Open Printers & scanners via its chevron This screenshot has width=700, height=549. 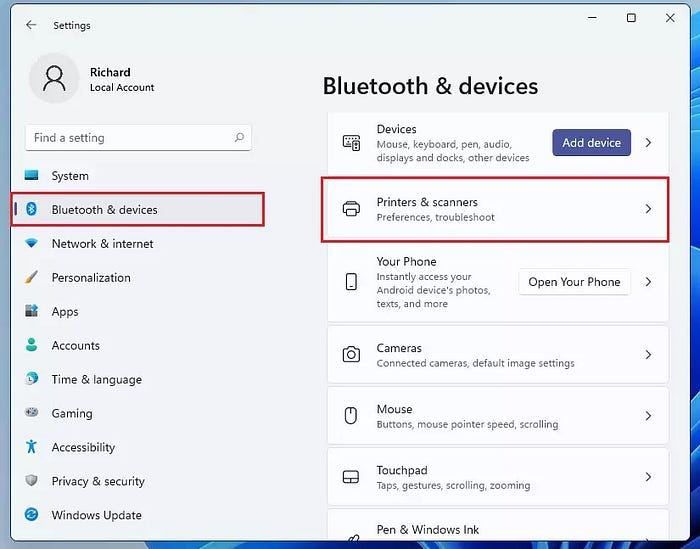coord(648,208)
